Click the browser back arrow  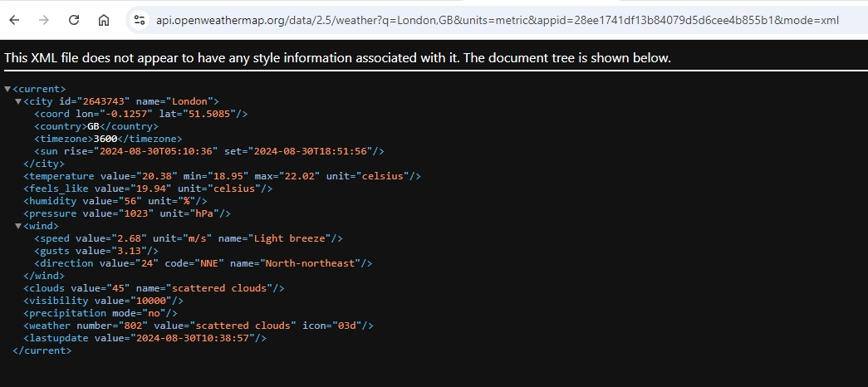coord(14,20)
